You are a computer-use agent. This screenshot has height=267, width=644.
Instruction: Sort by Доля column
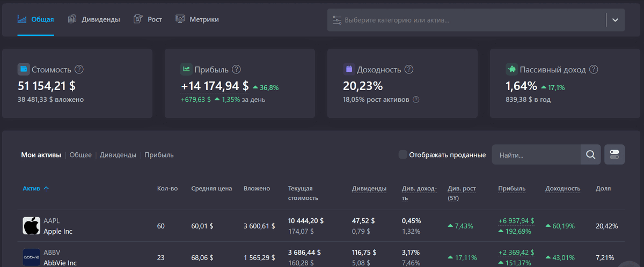603,189
